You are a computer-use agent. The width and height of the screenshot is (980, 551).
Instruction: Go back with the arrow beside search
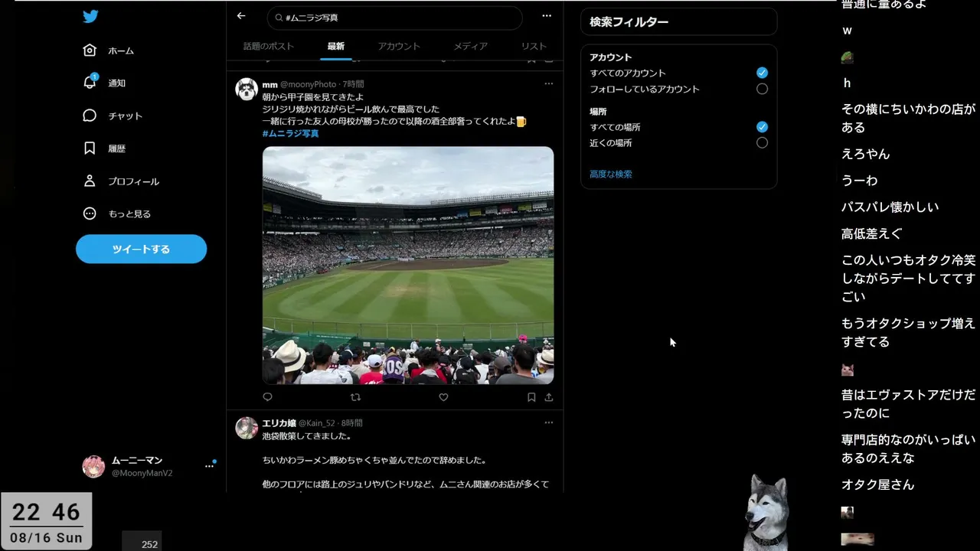click(x=241, y=16)
